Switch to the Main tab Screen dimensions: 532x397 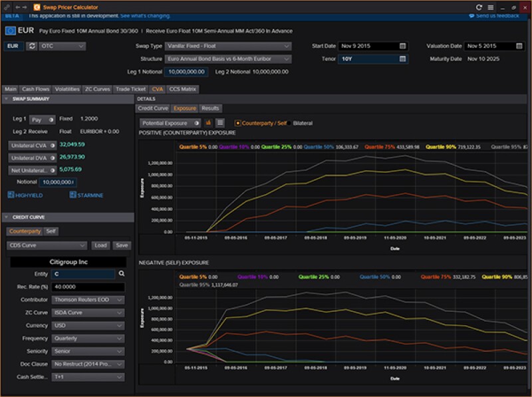10,89
